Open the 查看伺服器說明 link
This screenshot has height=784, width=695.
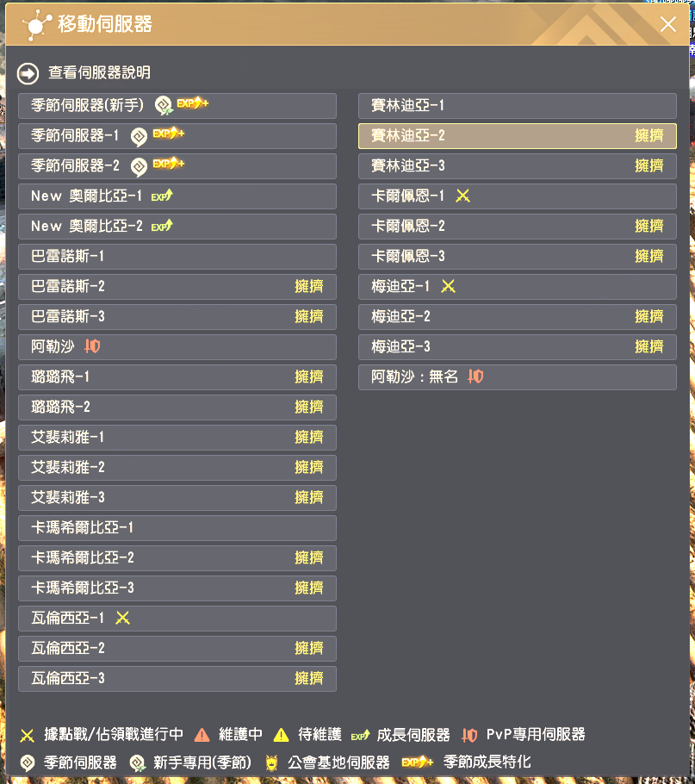pos(99,72)
